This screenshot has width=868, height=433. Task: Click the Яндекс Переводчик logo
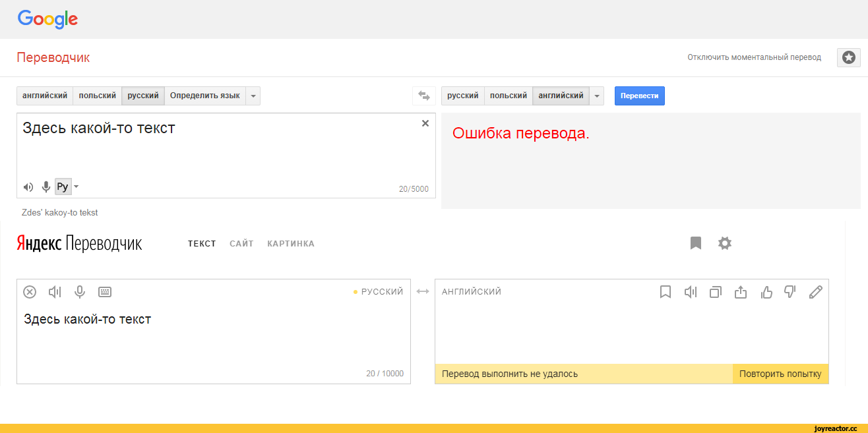click(x=79, y=244)
